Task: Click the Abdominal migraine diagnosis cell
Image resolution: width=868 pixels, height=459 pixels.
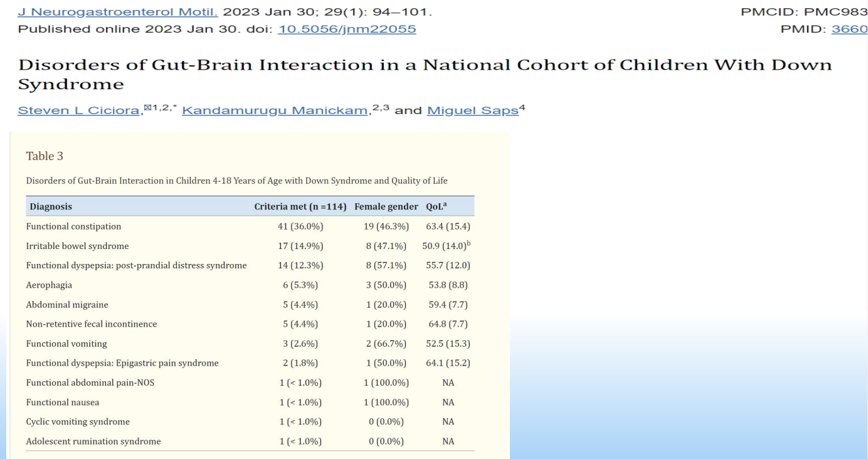Action: (67, 305)
